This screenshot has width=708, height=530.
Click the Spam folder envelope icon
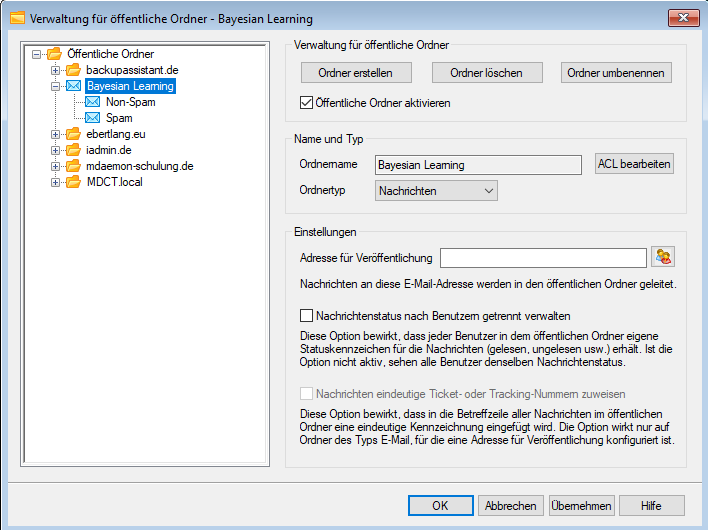pyautogui.click(x=93, y=118)
